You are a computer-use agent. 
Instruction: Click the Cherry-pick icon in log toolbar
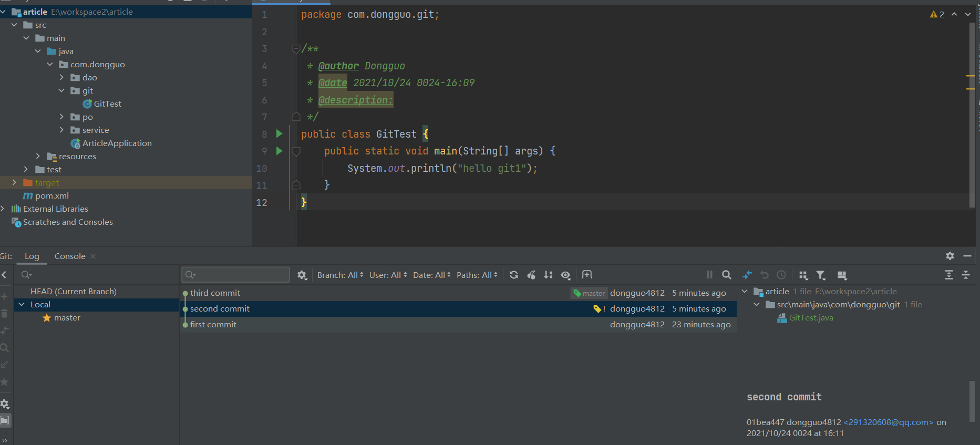[531, 275]
